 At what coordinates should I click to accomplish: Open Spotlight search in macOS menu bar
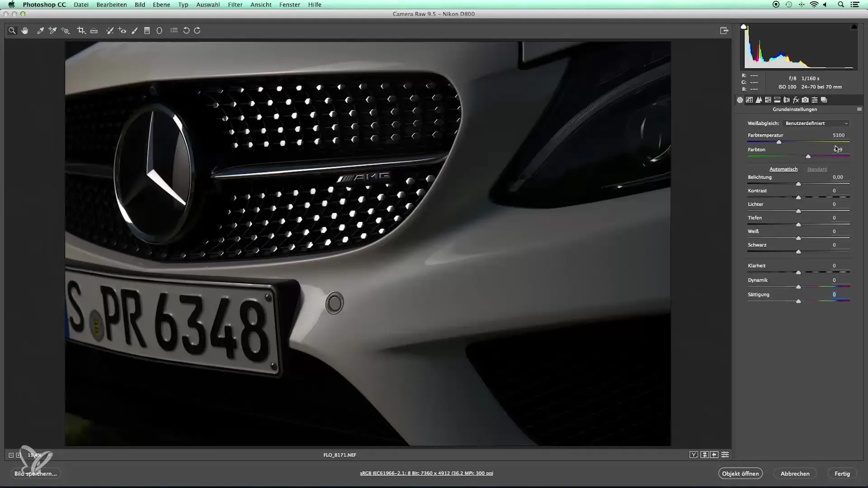[x=841, y=5]
